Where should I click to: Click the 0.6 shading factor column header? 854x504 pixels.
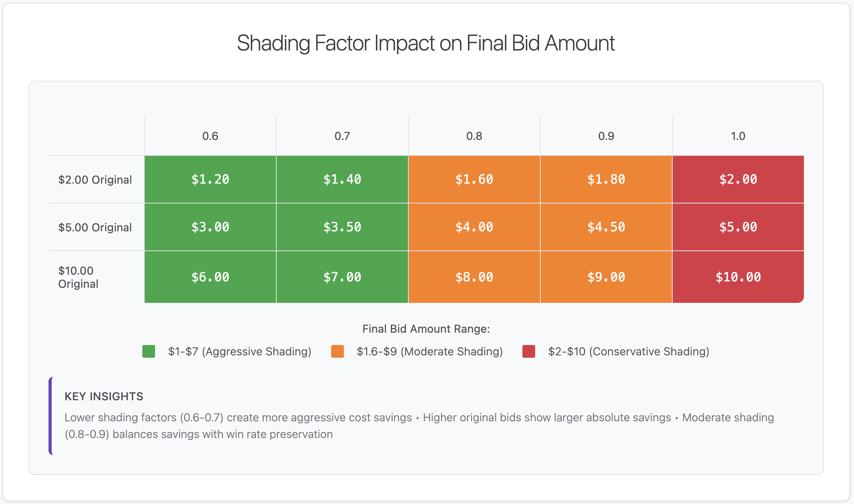[210, 136]
